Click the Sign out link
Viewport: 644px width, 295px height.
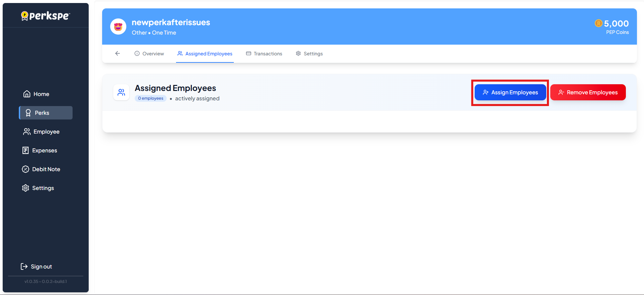41,266
